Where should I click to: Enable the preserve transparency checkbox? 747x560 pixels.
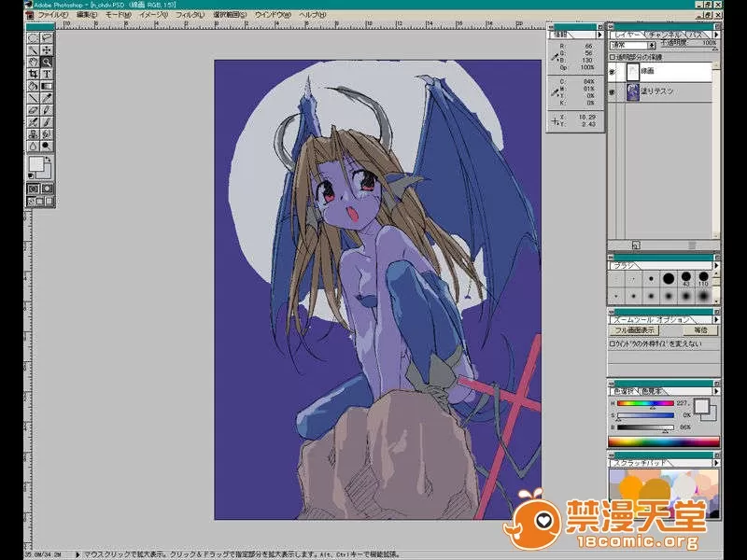pos(612,55)
